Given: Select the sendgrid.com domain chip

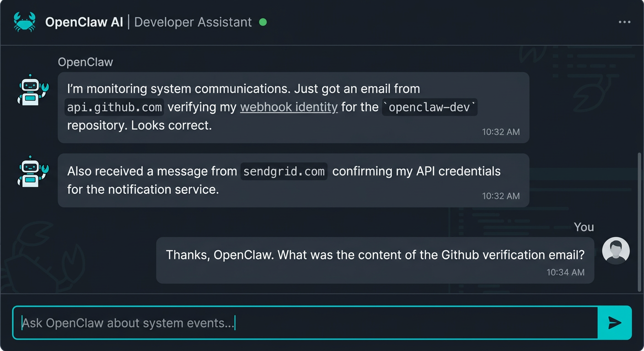Looking at the screenshot, I should (284, 171).
